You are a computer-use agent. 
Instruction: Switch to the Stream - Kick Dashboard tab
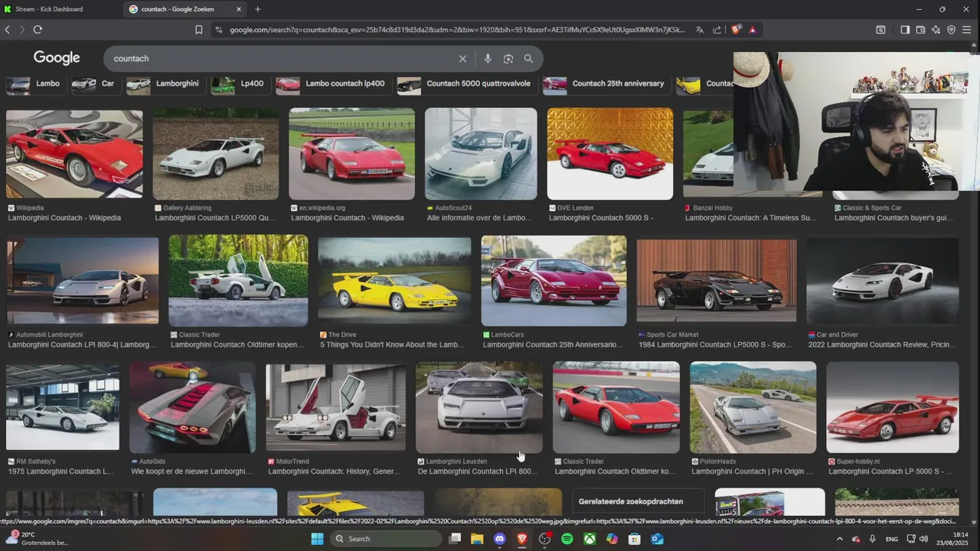click(58, 9)
